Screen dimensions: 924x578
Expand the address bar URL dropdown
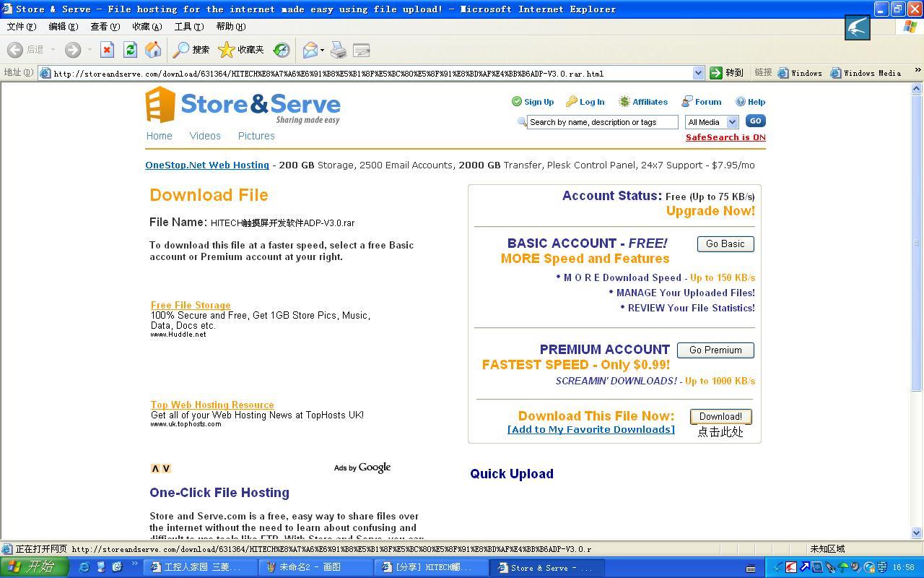(698, 73)
